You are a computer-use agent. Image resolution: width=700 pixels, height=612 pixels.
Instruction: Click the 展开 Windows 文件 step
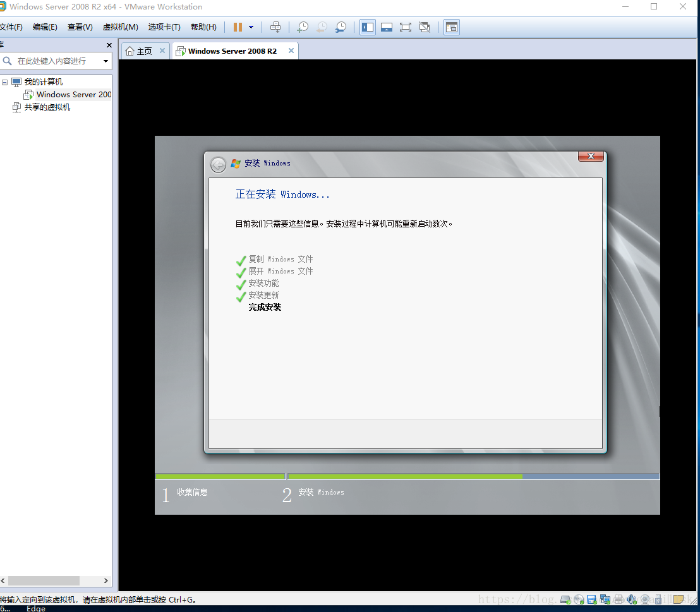281,271
